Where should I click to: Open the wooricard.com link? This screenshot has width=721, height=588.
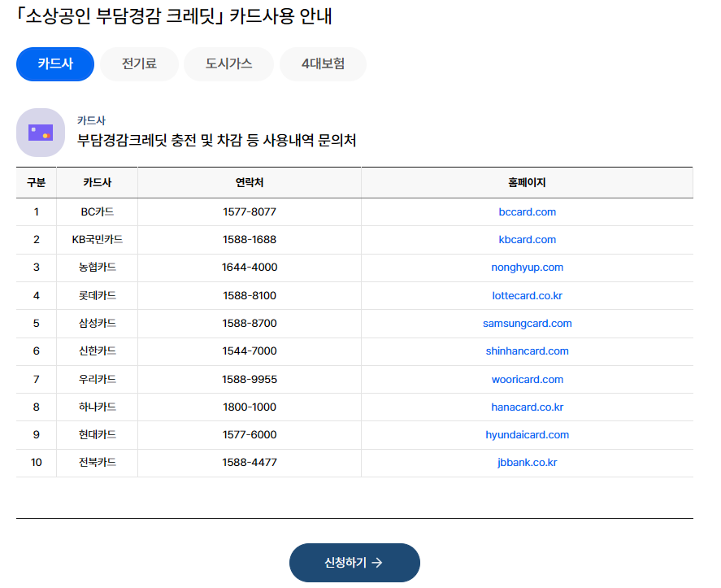[527, 380]
